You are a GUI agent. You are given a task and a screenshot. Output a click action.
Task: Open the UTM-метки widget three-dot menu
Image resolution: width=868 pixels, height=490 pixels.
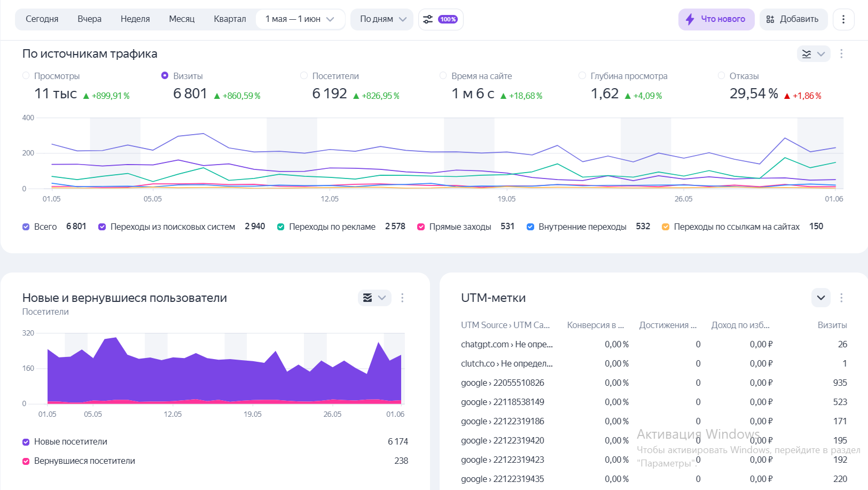point(841,298)
